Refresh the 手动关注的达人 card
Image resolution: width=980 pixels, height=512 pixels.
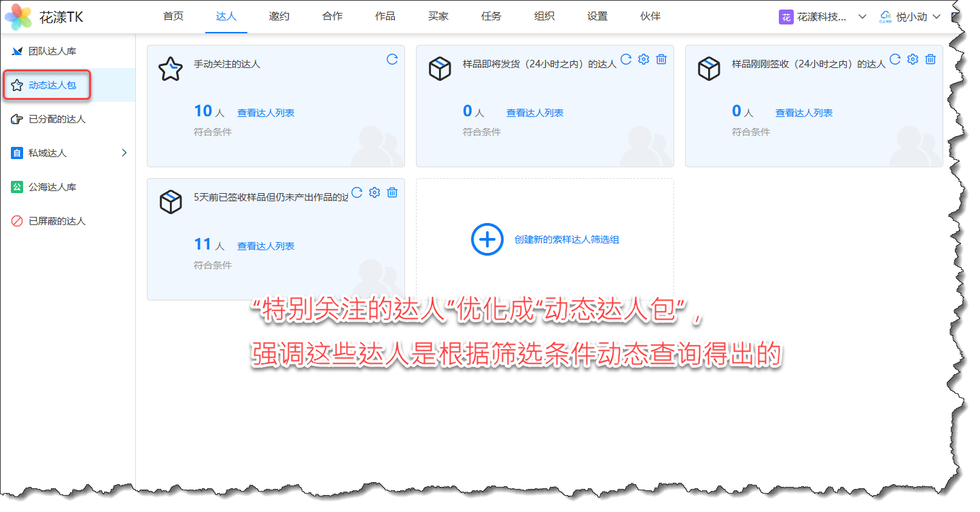(x=392, y=59)
